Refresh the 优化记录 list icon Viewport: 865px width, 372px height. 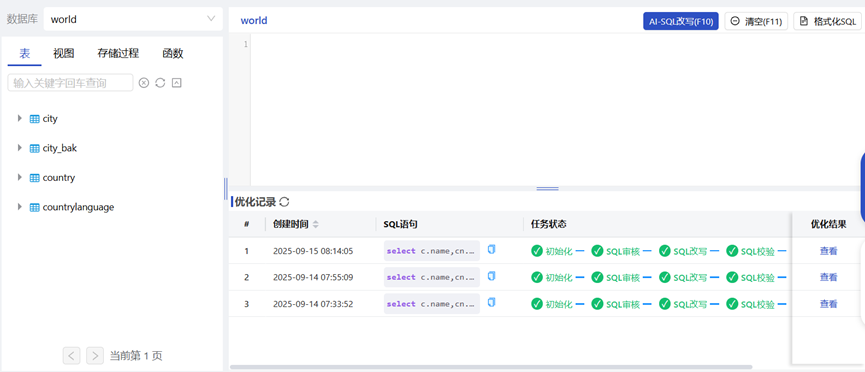tap(284, 202)
